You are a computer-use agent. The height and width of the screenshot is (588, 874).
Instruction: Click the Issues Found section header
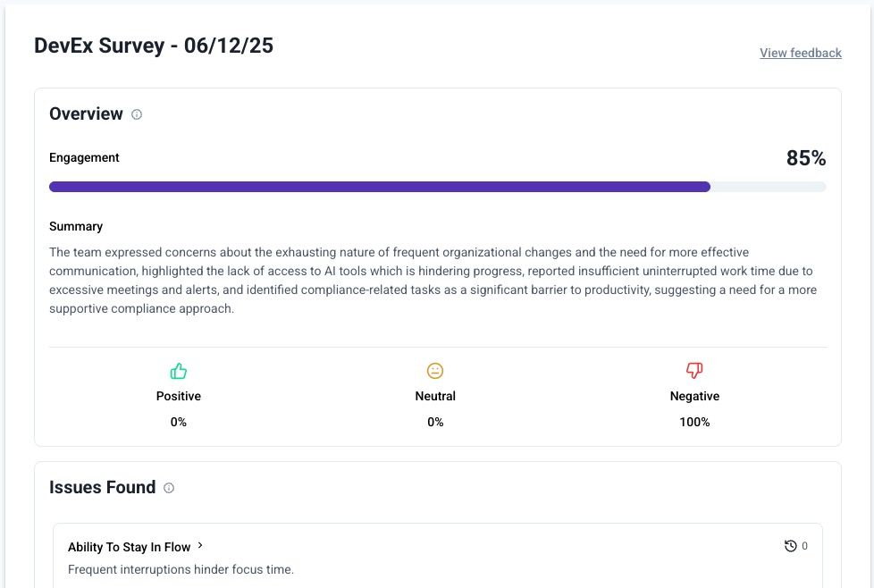(x=103, y=487)
